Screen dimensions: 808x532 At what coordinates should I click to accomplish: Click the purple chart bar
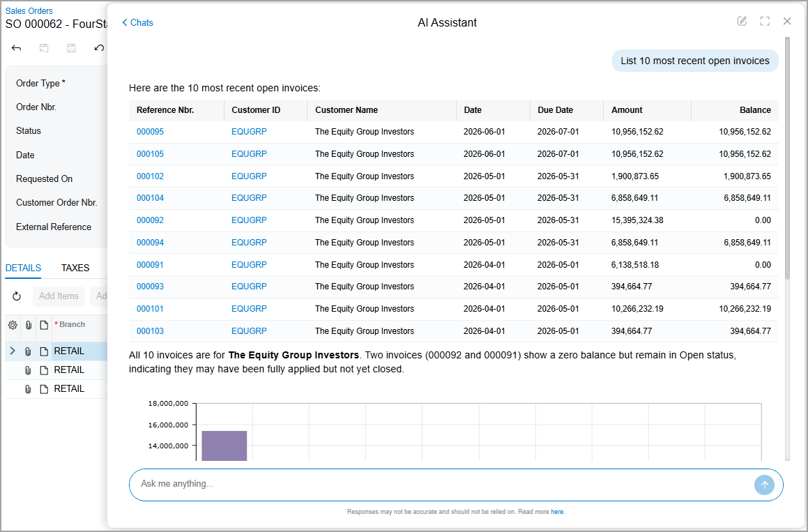(224, 446)
